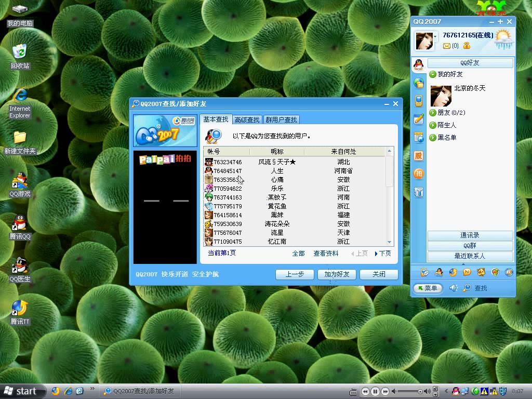The width and height of the screenshot is (532, 399).
Task: Open contact 北京的冬天 avatar
Action: click(x=441, y=96)
